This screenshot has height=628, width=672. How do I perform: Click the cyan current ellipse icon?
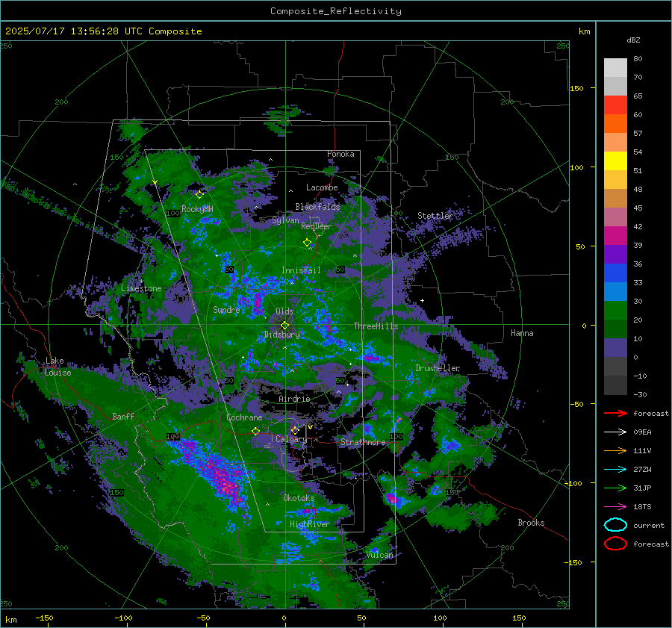coord(615,525)
